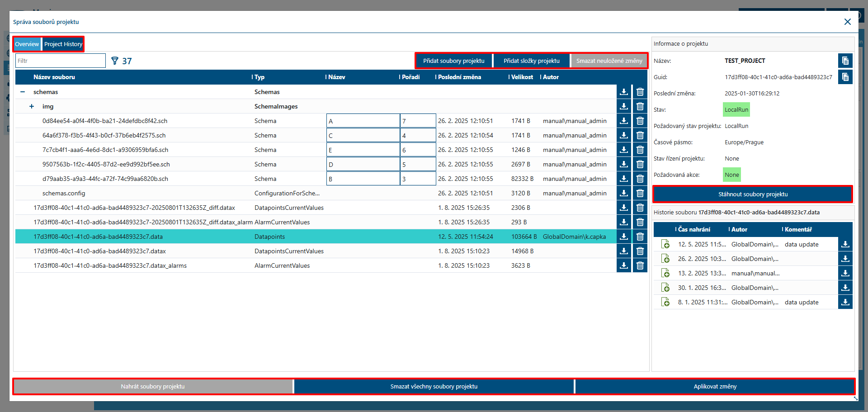Copy the project Guid value

[845, 77]
